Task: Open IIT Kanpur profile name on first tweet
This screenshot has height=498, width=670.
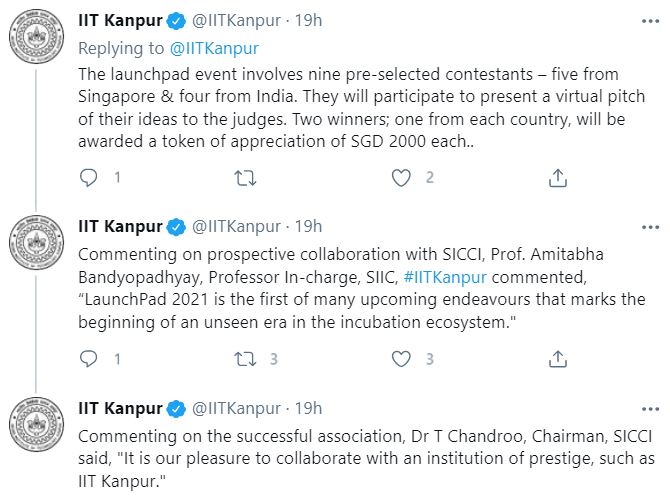Action: coord(120,19)
